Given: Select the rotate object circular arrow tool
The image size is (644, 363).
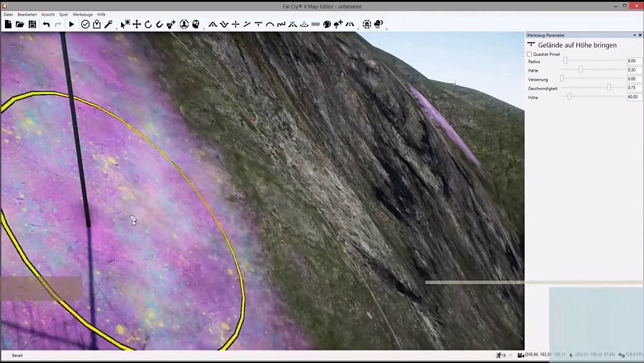Looking at the screenshot, I should [148, 24].
